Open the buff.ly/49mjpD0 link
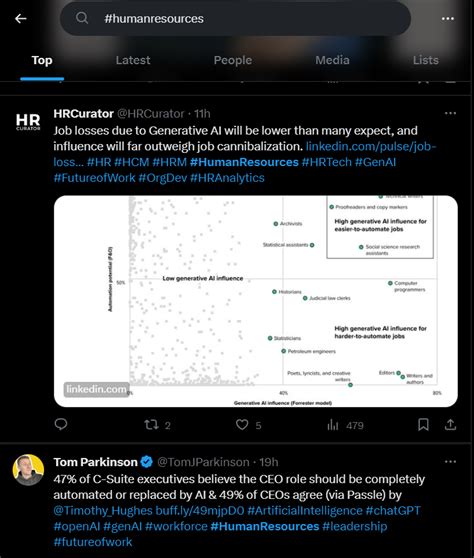The image size is (474, 558). (x=200, y=511)
